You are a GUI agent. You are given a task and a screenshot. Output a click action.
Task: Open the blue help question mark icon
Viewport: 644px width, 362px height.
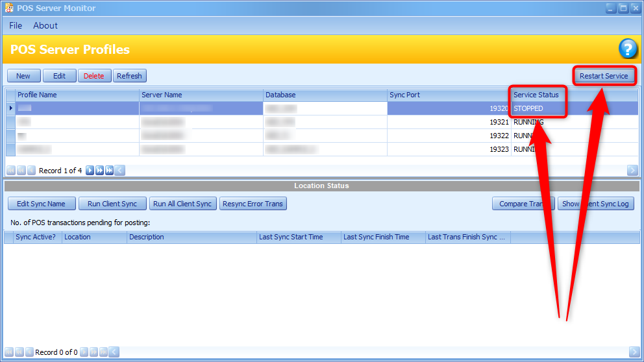pos(628,49)
